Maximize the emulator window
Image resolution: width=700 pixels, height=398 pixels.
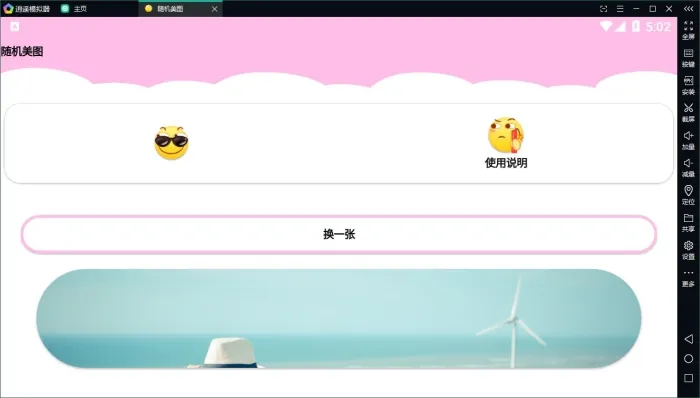653,8
